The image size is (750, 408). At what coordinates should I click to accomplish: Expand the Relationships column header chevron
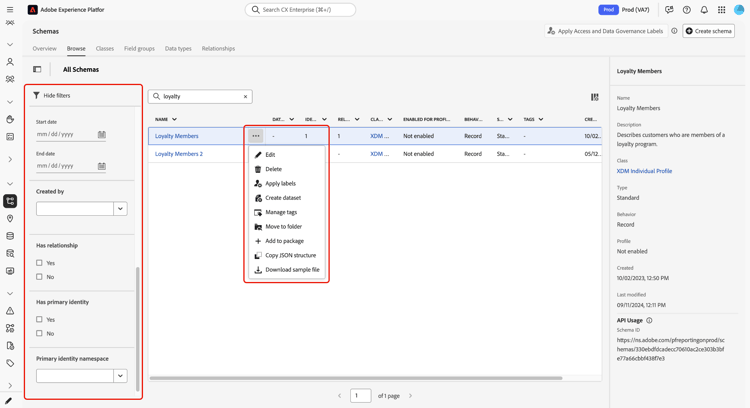pyautogui.click(x=357, y=119)
